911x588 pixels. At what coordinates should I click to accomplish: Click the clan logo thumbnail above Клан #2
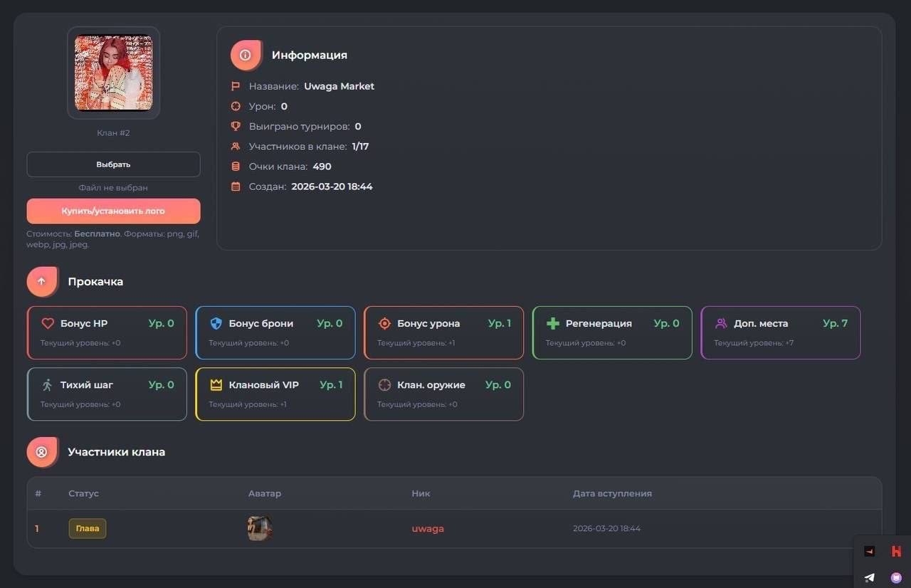tap(113, 73)
